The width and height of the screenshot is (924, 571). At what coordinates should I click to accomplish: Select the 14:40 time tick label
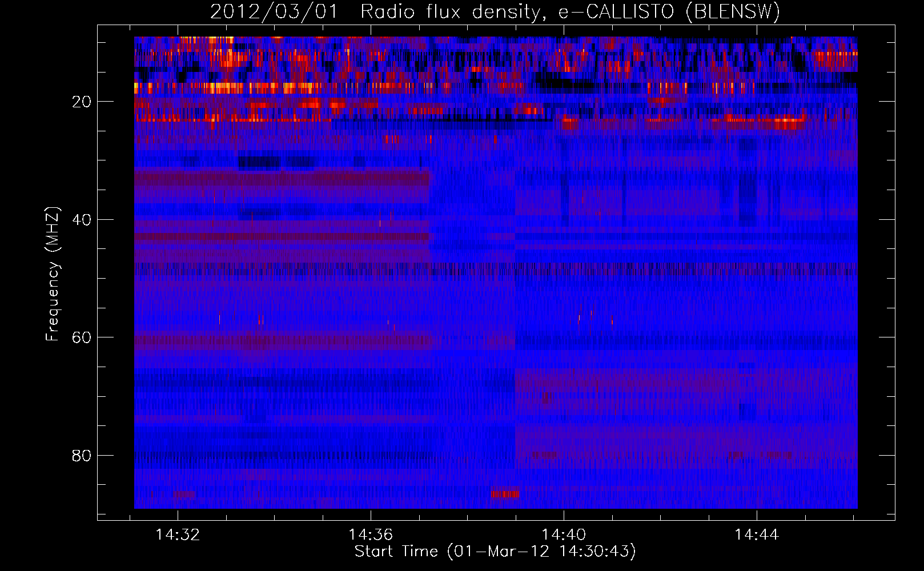(x=564, y=535)
